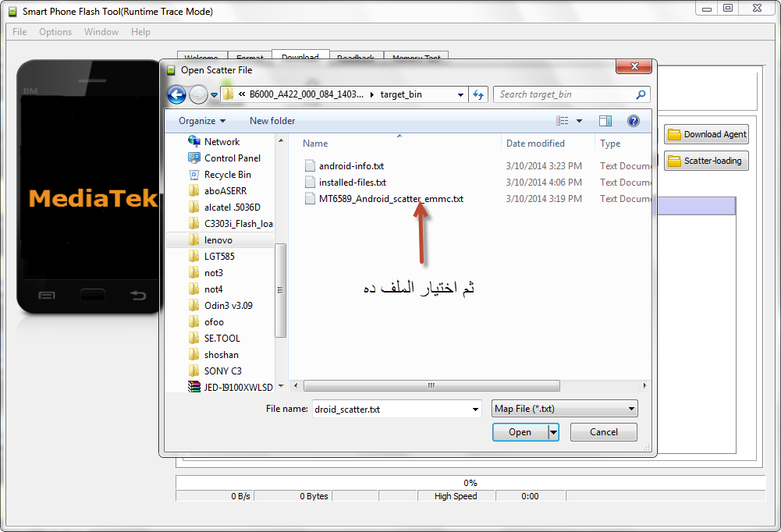781x532 pixels.
Task: Click the Open button
Action: tap(520, 432)
